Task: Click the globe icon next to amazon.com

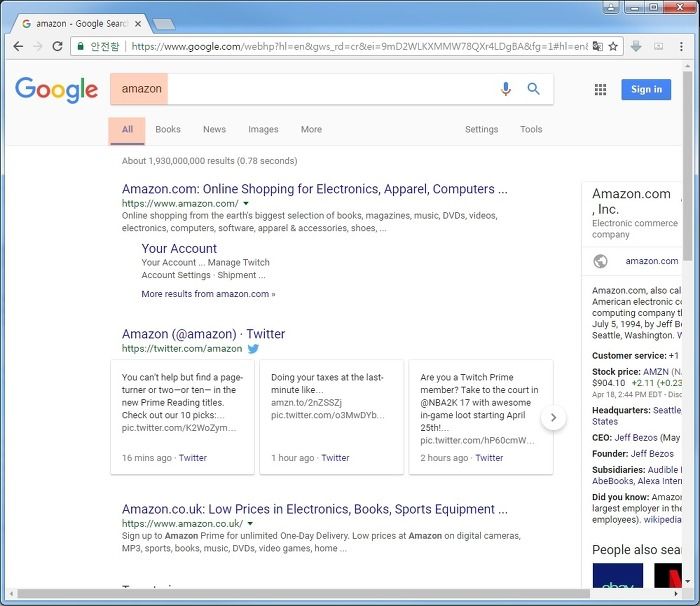Action: 600,261
